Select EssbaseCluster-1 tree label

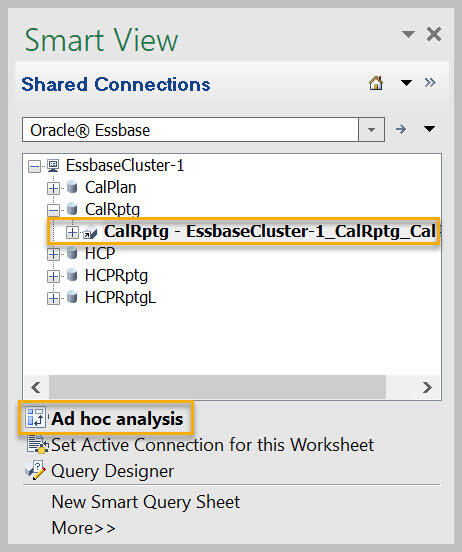125,165
